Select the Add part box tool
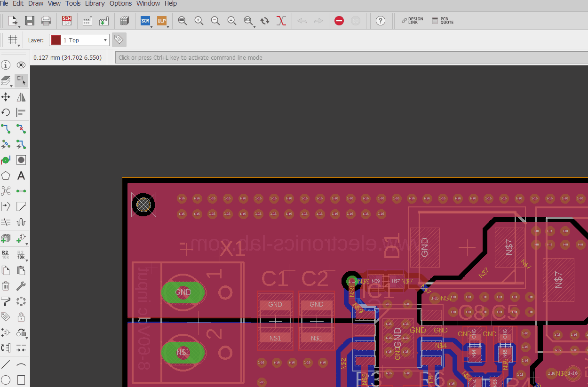 (6, 239)
